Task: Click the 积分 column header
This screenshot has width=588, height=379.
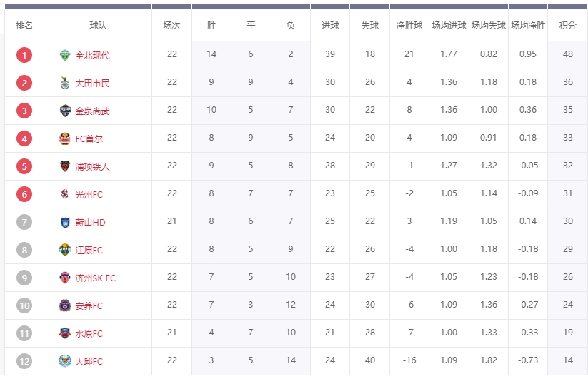Action: tap(567, 25)
